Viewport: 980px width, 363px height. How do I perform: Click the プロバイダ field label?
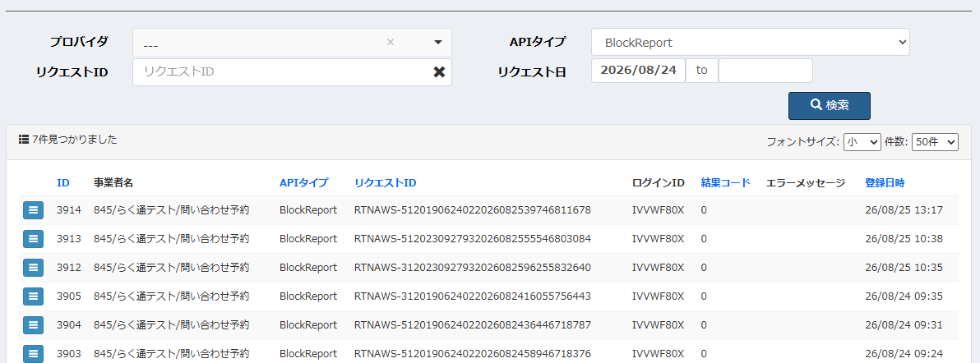[79, 42]
